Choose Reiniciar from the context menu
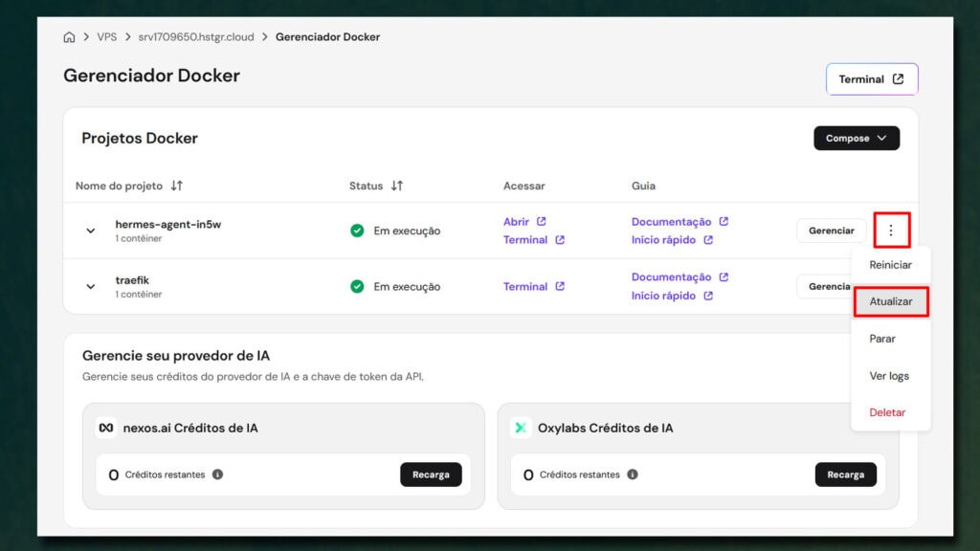This screenshot has height=551, width=980. pyautogui.click(x=891, y=265)
